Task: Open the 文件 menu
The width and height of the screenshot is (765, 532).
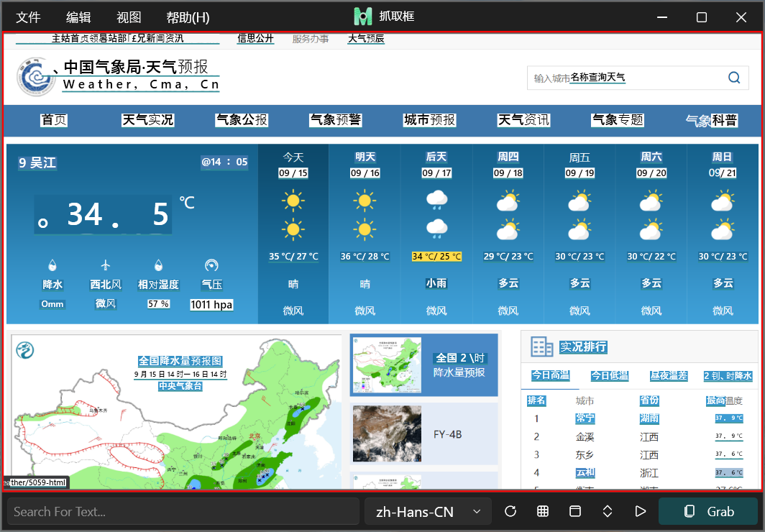Action: tap(28, 17)
